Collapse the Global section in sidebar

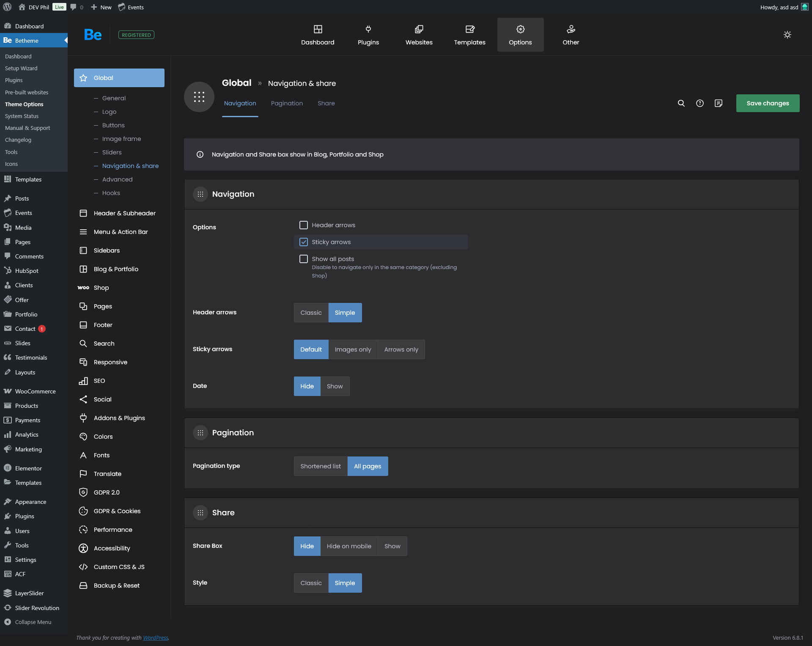click(119, 78)
